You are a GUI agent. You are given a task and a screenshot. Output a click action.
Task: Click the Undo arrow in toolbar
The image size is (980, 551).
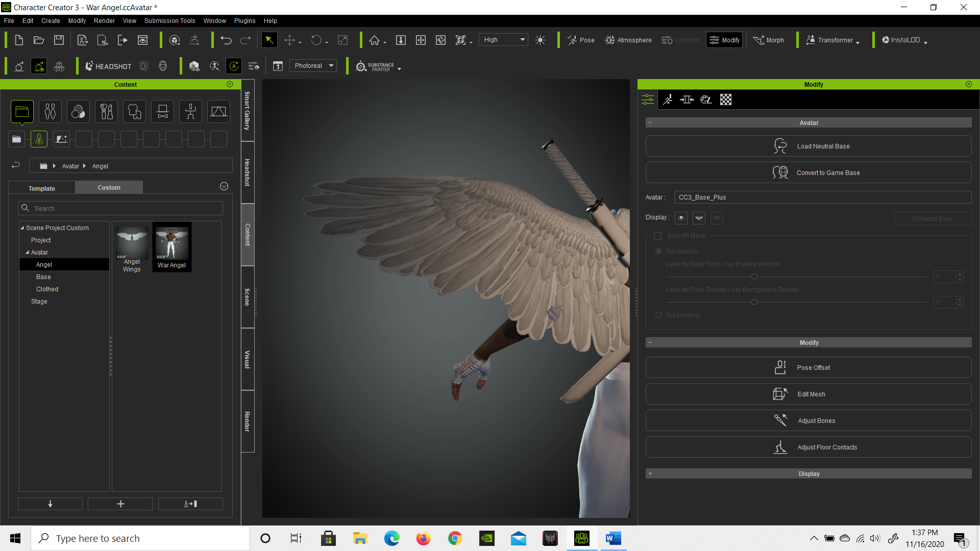click(226, 40)
